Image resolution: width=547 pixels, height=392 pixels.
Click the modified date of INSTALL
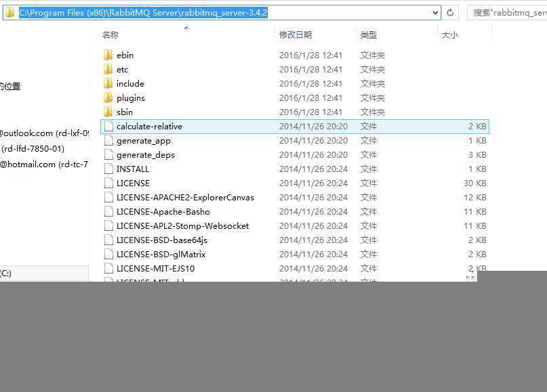[313, 169]
